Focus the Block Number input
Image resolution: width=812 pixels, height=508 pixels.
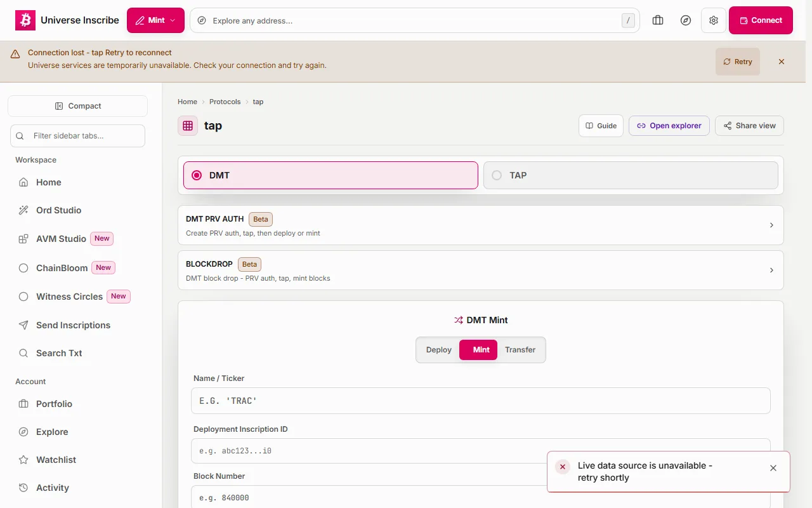[481, 498]
